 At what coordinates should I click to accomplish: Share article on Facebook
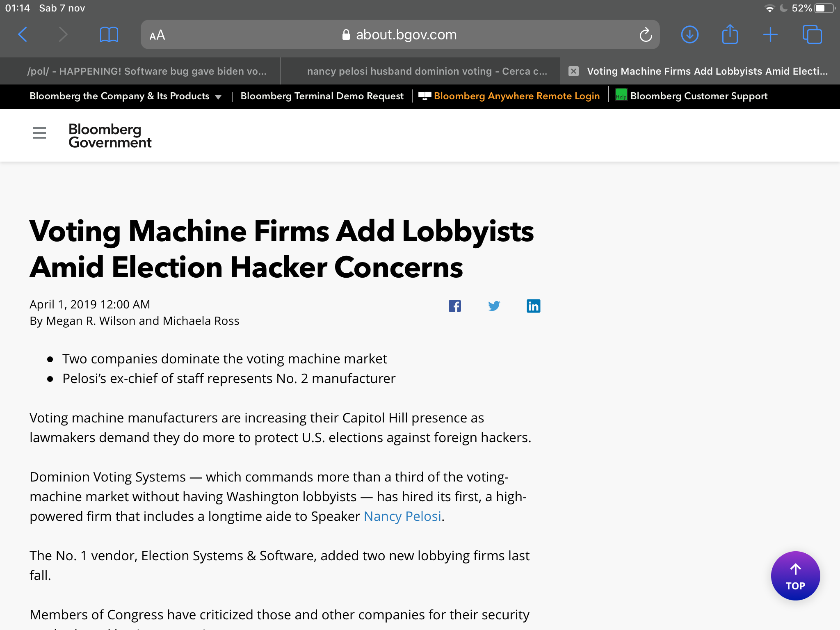coord(454,306)
